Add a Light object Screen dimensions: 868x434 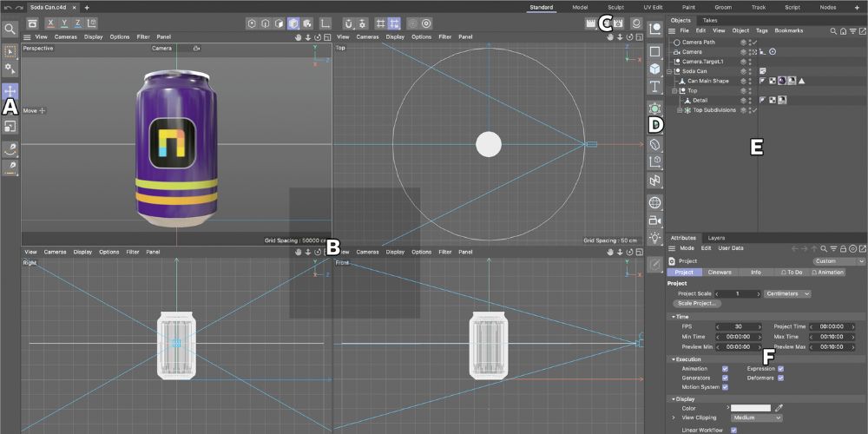[x=654, y=237]
